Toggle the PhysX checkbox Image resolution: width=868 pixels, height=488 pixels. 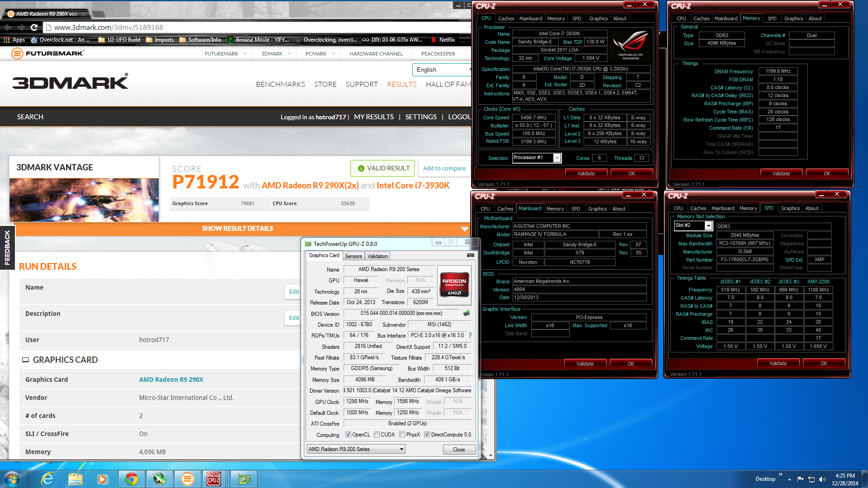pos(402,435)
